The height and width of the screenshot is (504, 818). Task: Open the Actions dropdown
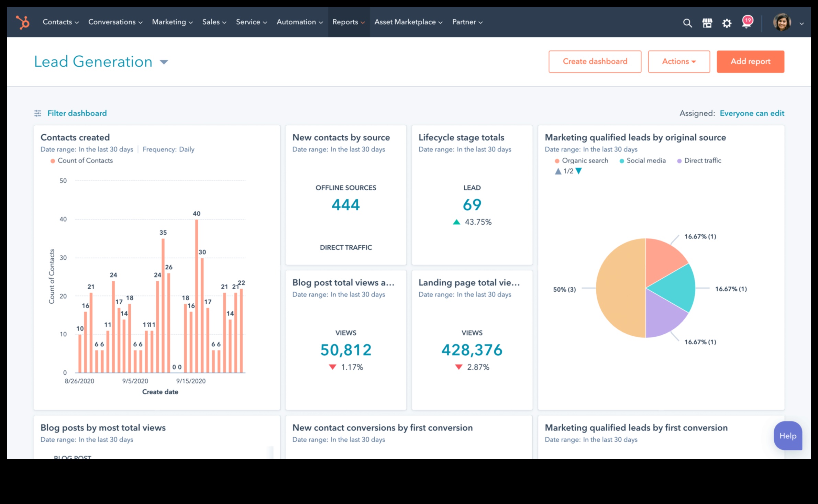tap(679, 61)
